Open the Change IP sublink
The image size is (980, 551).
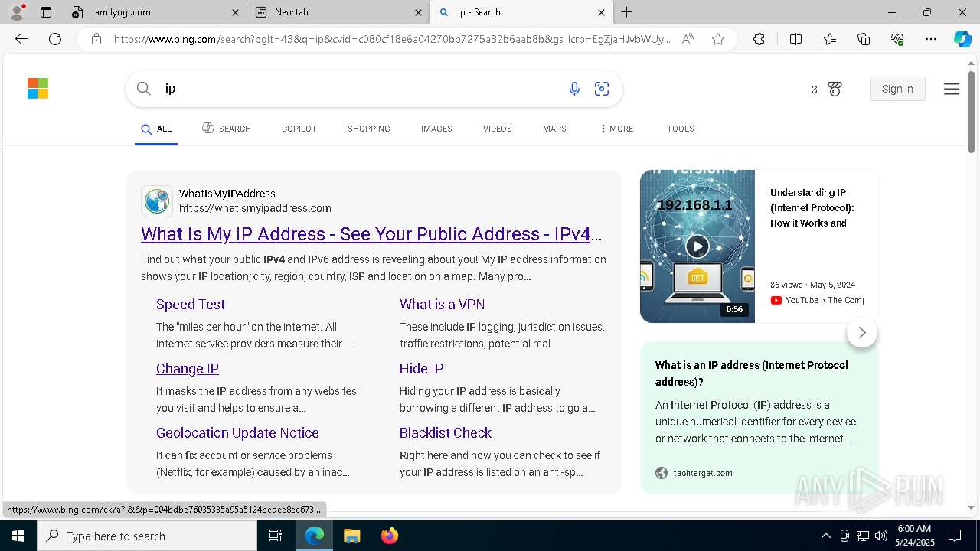coord(188,369)
